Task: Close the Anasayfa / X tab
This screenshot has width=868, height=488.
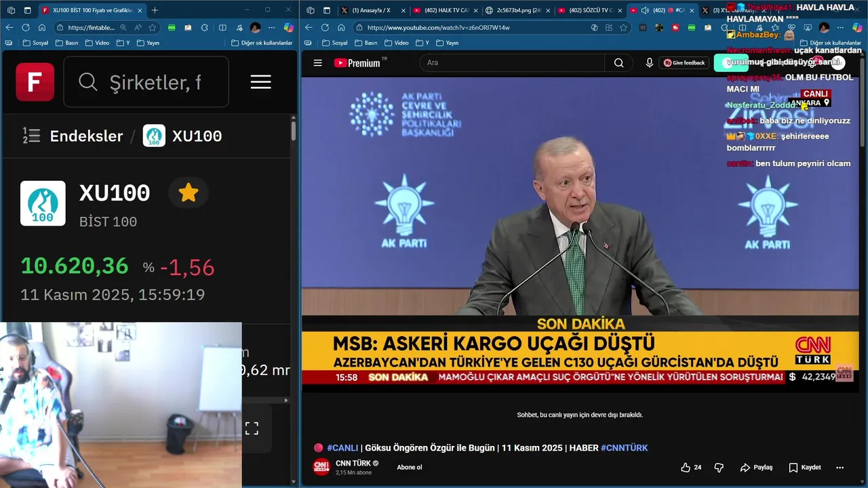Action: coord(403,10)
